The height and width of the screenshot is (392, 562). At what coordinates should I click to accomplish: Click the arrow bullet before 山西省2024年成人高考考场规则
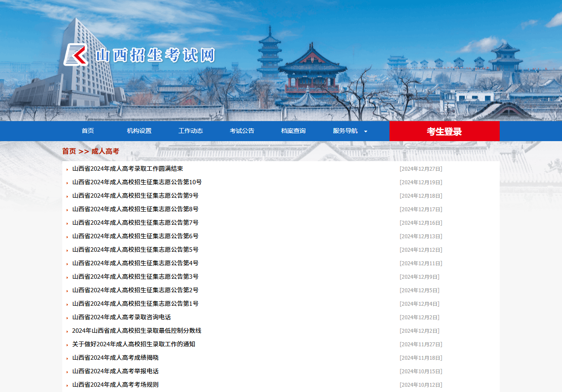[66, 385]
